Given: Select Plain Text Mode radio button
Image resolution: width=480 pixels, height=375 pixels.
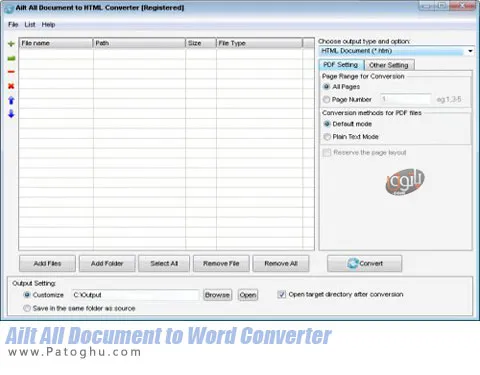Looking at the screenshot, I should pos(327,137).
